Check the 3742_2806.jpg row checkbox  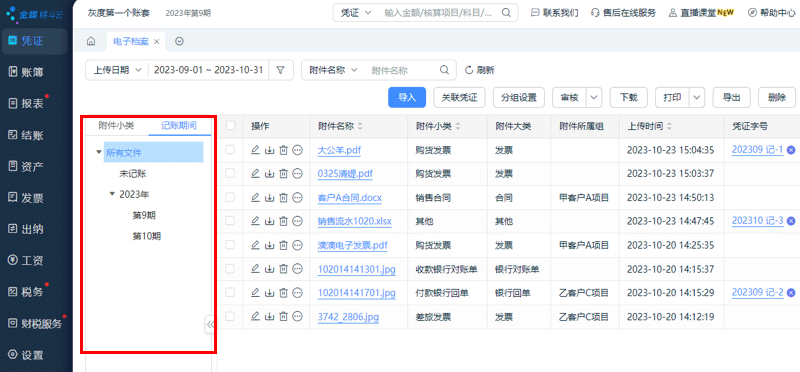231,316
